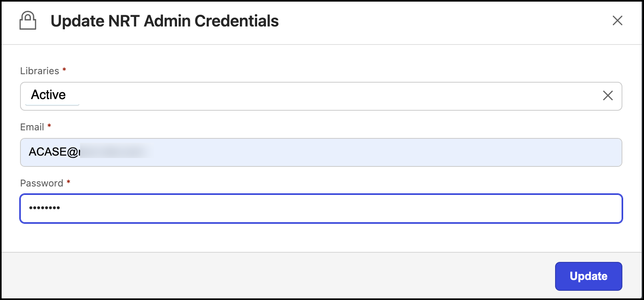Click the required asterisk beside Libraries
Screen dimensions: 644x300
coord(64,70)
